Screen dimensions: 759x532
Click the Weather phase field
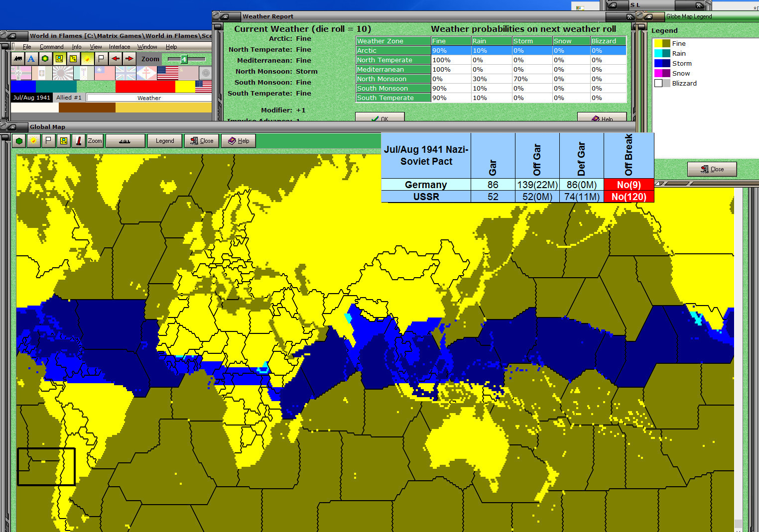tap(149, 98)
